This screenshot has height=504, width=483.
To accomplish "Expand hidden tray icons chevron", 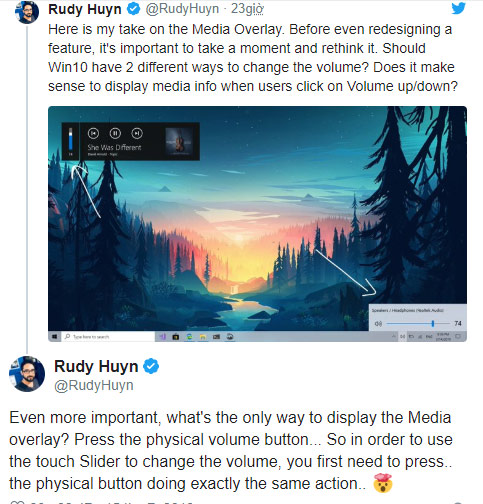I will click(x=394, y=336).
